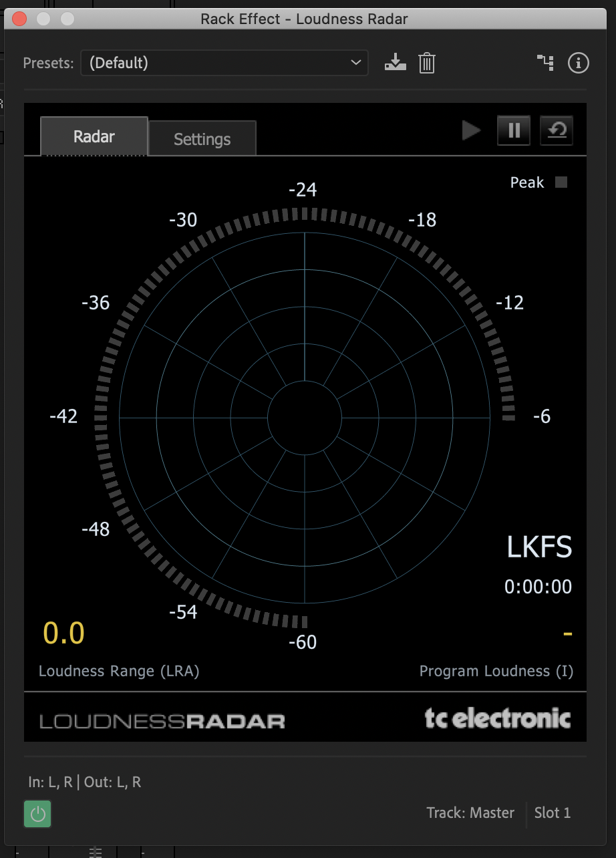Open the channel routing editor
The image size is (616, 858).
(x=545, y=63)
